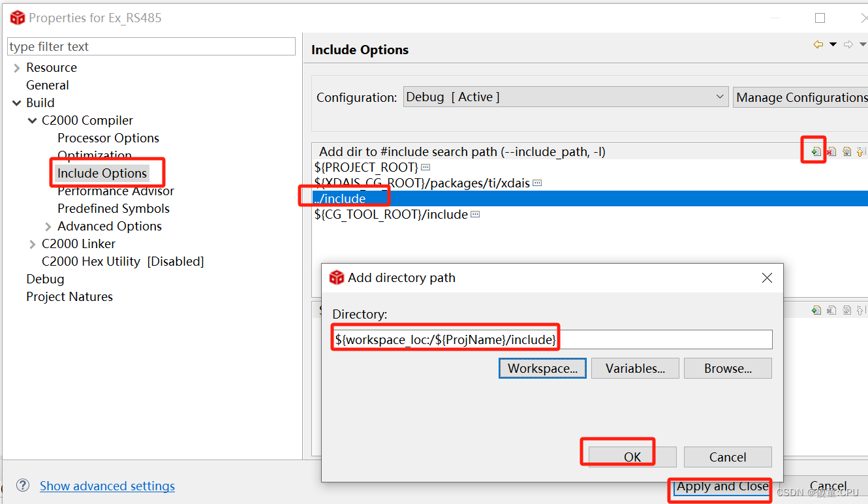
Task: Click Add icon in lower list toolbar
Action: [x=816, y=310]
